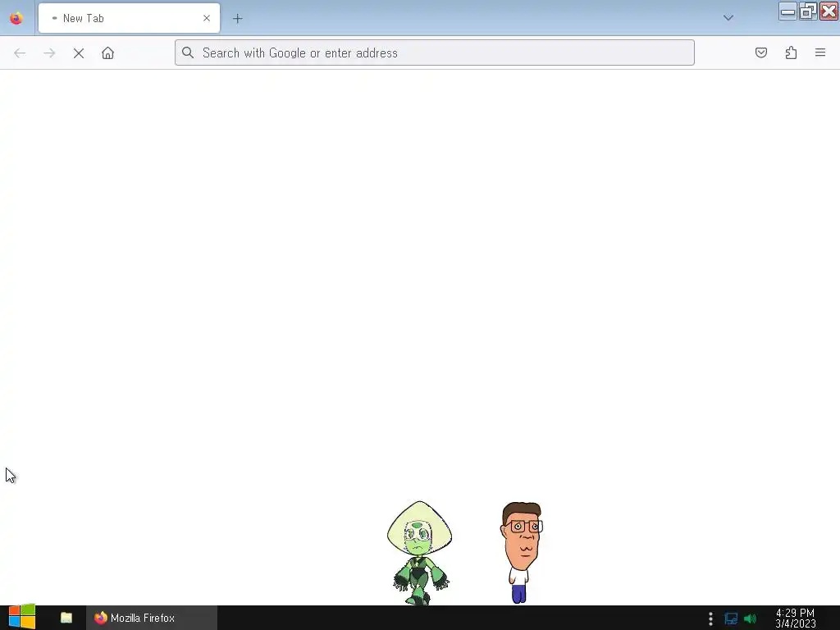The width and height of the screenshot is (840, 630).
Task: Go forward with the forward arrow
Action: [49, 53]
